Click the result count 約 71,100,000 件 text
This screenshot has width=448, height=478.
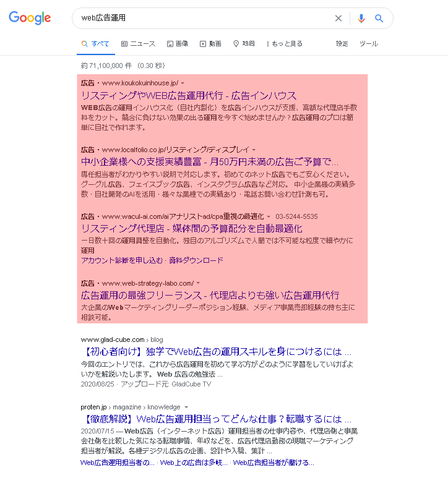pos(106,66)
